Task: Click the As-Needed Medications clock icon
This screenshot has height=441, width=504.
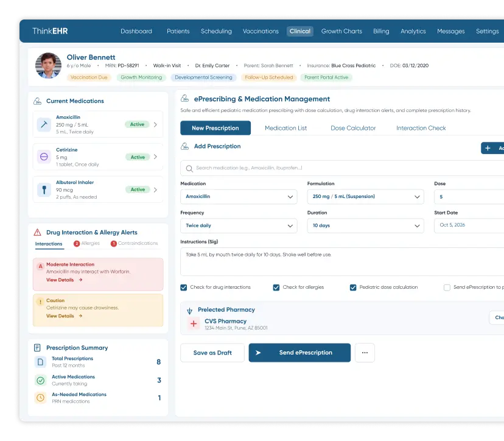Action: click(41, 398)
